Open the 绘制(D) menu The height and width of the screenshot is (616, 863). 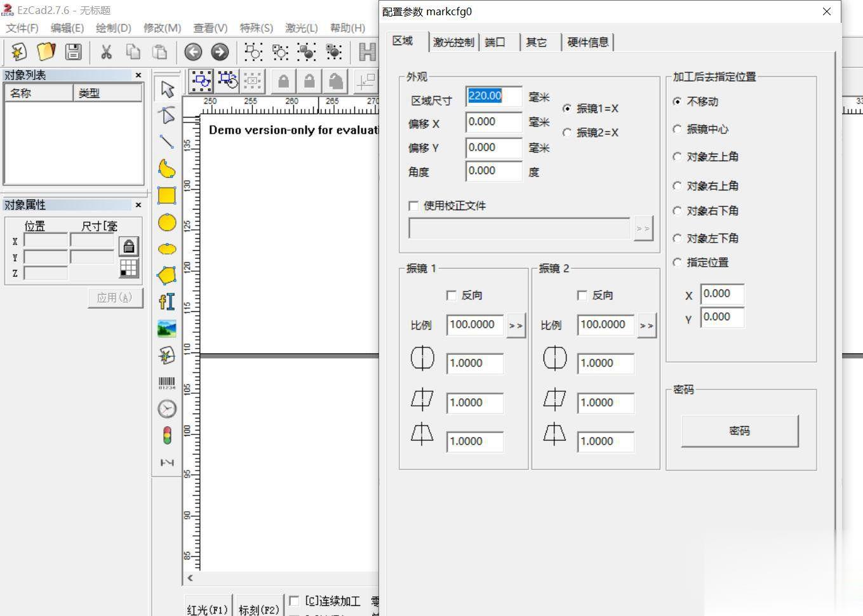point(113,28)
